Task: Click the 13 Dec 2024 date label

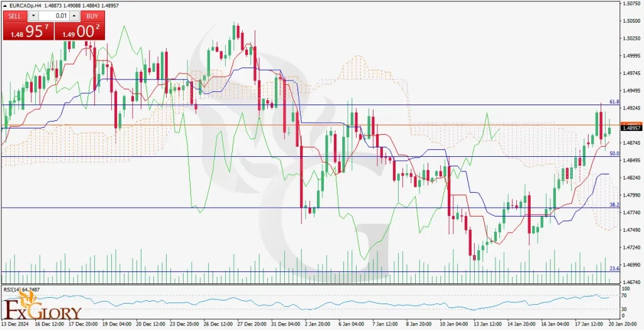Action: [14, 324]
